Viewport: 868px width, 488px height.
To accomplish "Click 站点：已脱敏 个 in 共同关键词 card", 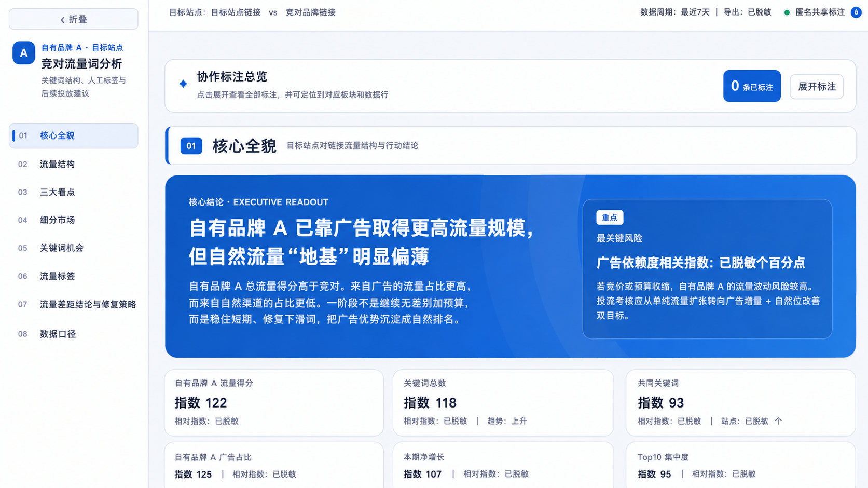I will [x=751, y=421].
